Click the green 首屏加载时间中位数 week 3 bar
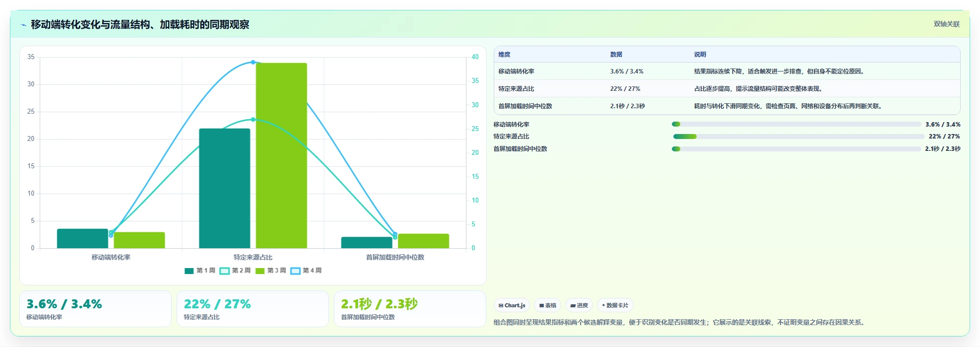Viewport: 980px width, 347px height. pyautogui.click(x=423, y=241)
